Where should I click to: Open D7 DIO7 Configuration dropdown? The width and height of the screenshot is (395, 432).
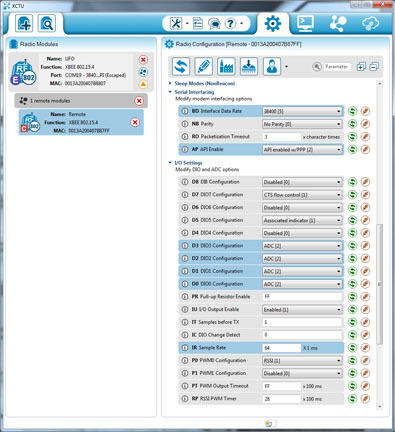(302, 195)
